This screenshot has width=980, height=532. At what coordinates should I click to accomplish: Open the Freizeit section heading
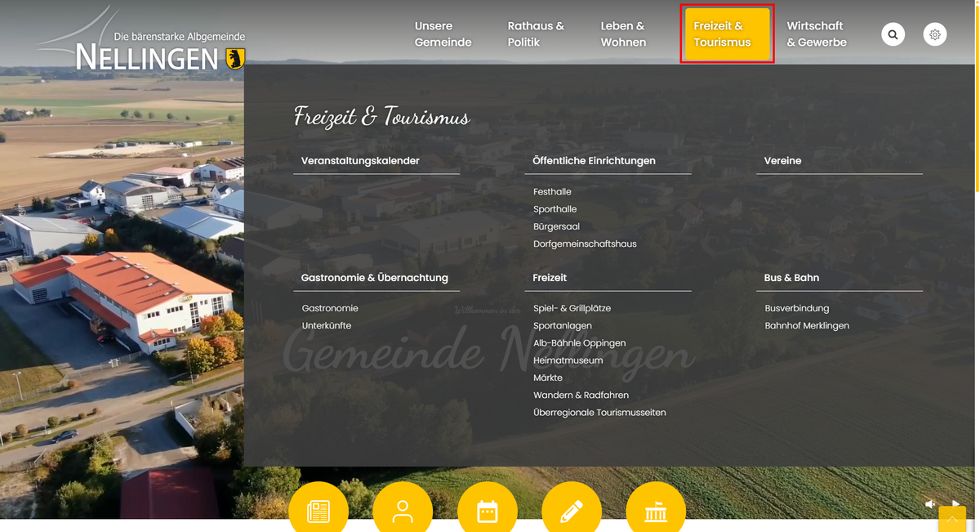tap(550, 278)
